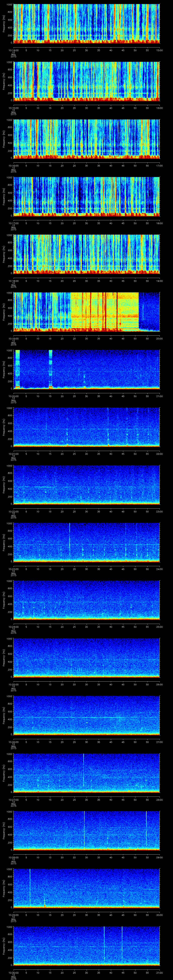The image size is (173, 980).
Task: Click the 10:19:00 spectrogram with yellow broadband block
Action: (x=87, y=312)
